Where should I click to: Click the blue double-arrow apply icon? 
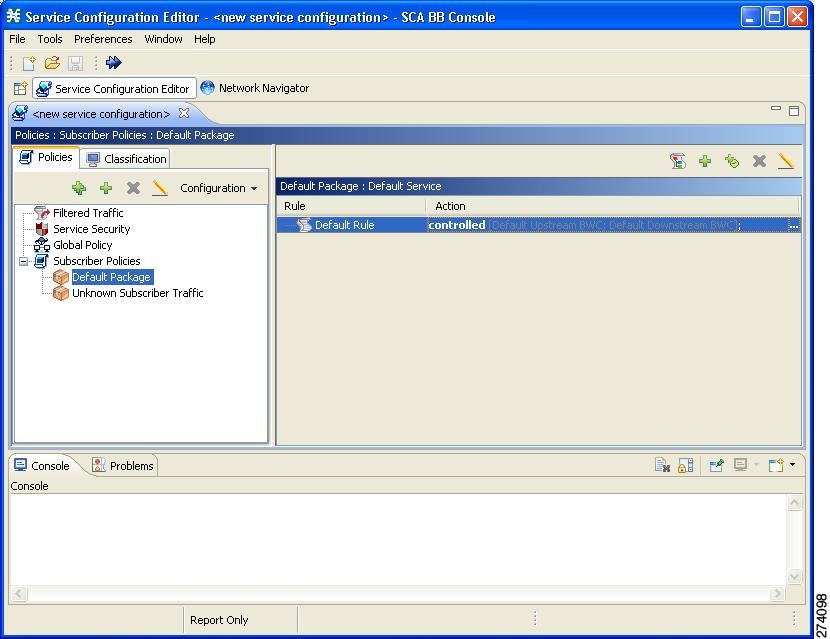coord(113,62)
